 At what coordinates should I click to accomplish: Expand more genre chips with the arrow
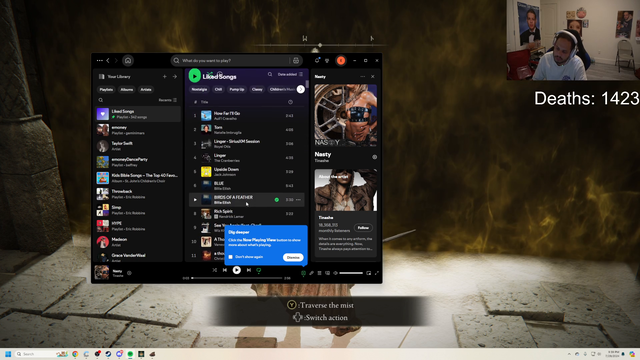[x=301, y=89]
